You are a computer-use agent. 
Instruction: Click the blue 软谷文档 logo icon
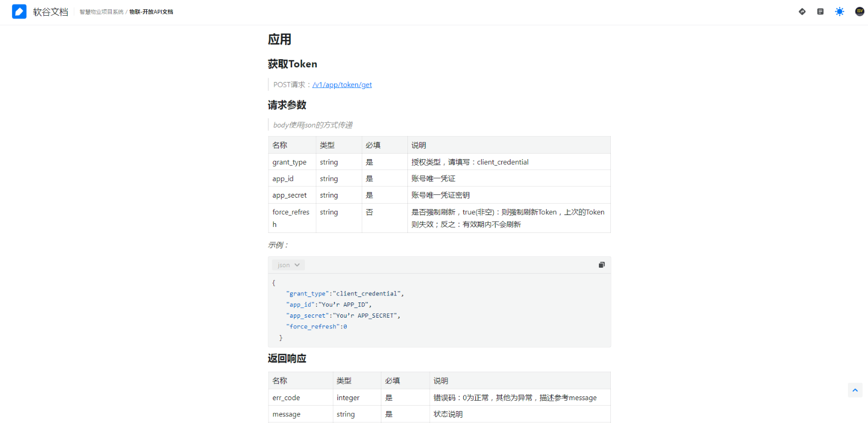coord(19,11)
